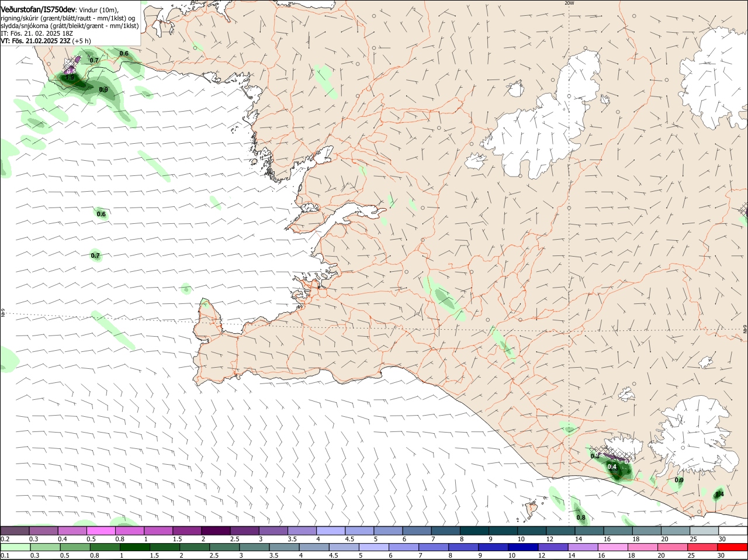Click the navy blue 10 swatch in the lower legend row
Viewport: 748px width, 560px height.
[523, 547]
